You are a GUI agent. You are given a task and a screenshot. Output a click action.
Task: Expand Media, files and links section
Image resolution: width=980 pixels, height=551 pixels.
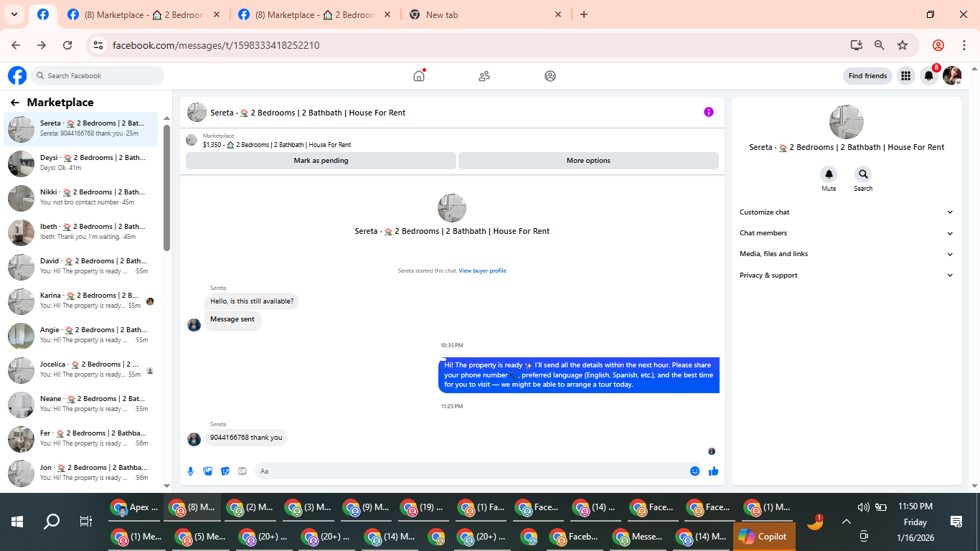coord(847,254)
